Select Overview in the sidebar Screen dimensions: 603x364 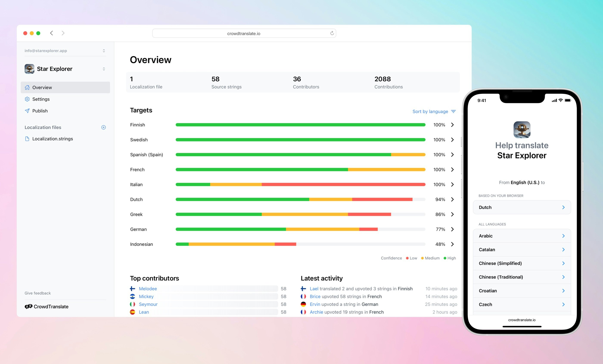click(65, 87)
